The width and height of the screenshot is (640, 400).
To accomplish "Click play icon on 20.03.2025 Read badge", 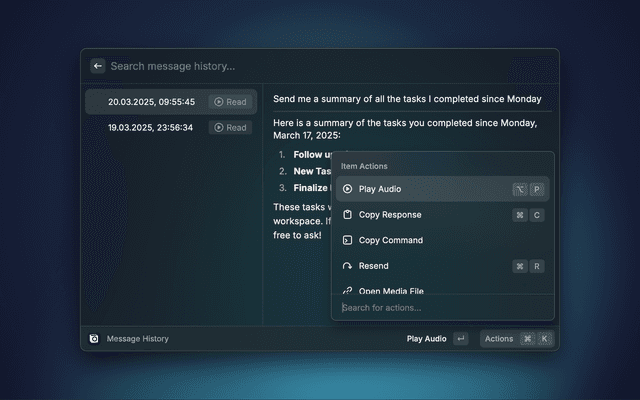I will point(218,102).
